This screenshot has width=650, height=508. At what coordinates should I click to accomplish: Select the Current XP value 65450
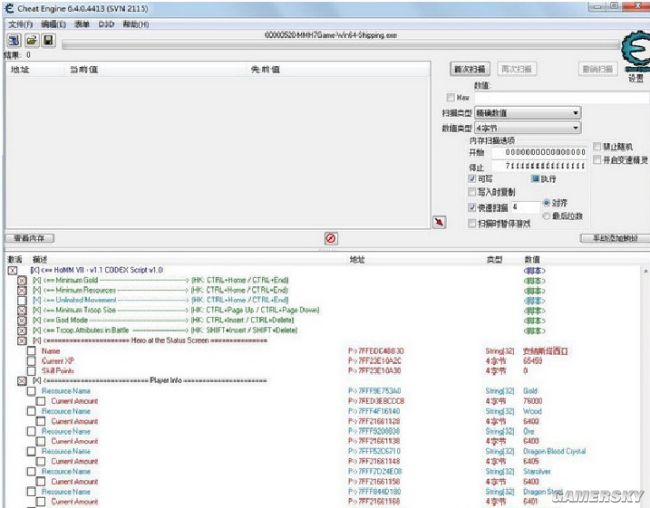tap(533, 361)
